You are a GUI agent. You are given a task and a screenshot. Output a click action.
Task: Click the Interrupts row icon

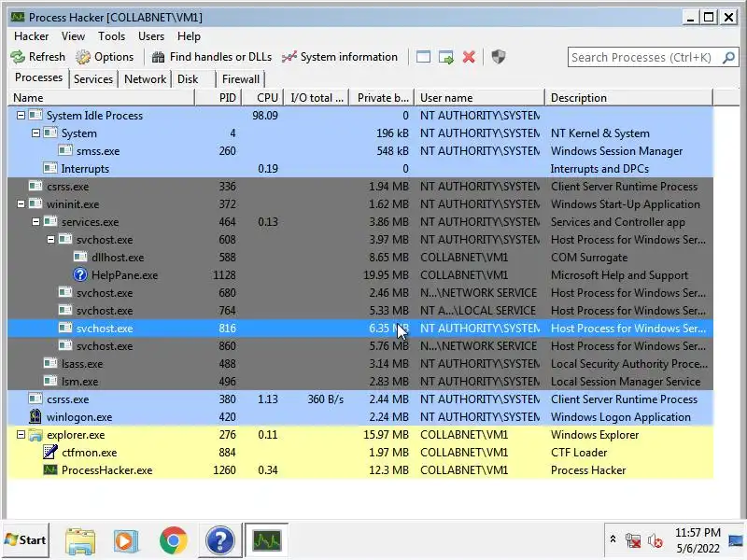50,168
